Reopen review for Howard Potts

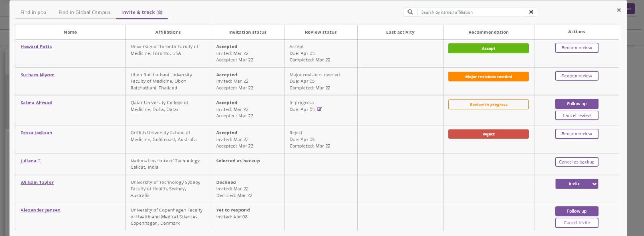coord(577,48)
